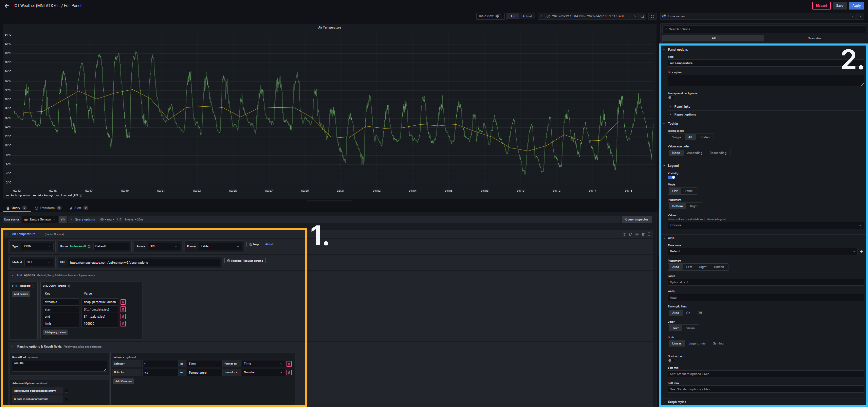Switch to the Alert tab
868x407 pixels.
79,208
